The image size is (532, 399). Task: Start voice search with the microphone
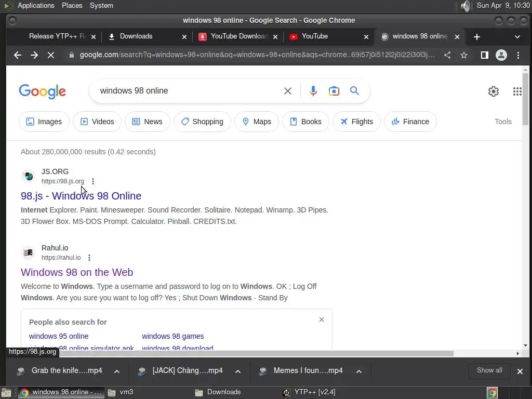[313, 91]
